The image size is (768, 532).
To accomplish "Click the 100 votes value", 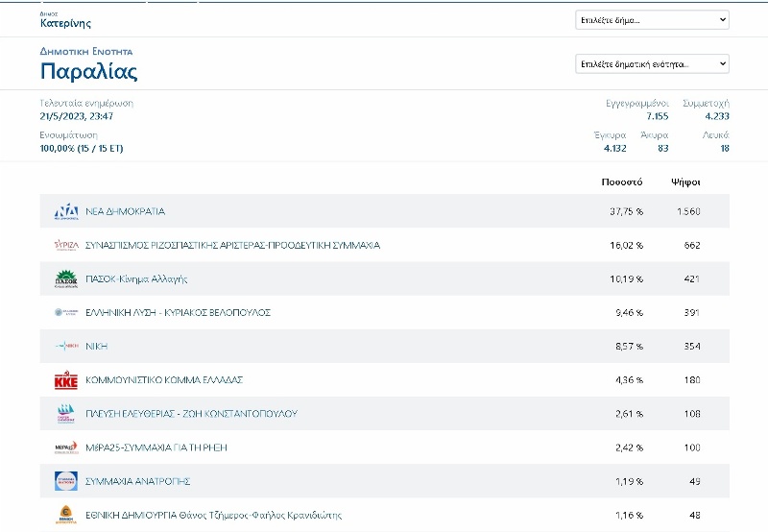I will (x=692, y=447).
